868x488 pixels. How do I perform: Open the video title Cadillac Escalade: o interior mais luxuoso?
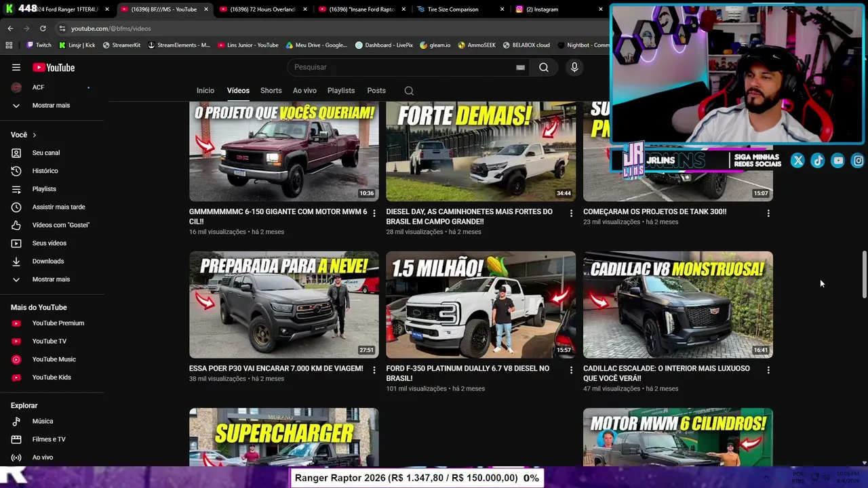[667, 373]
